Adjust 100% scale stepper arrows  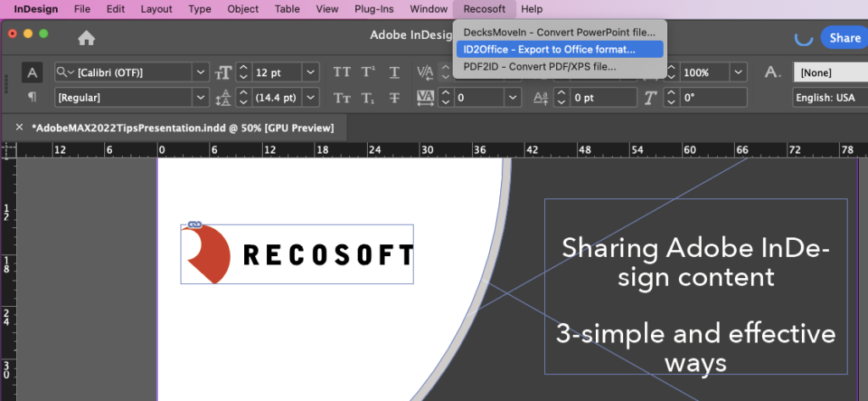click(671, 73)
